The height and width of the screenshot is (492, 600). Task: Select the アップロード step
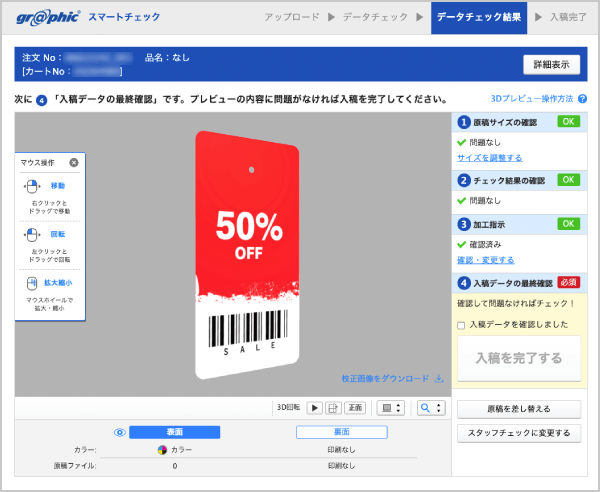[292, 17]
